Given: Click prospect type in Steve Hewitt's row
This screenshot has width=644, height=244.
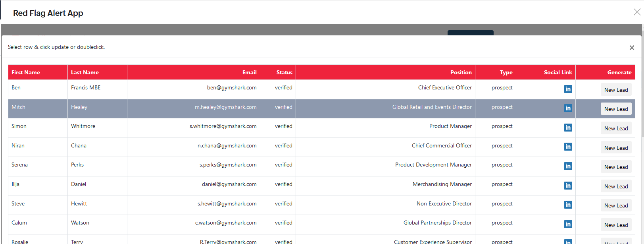Looking at the screenshot, I should [x=502, y=203].
